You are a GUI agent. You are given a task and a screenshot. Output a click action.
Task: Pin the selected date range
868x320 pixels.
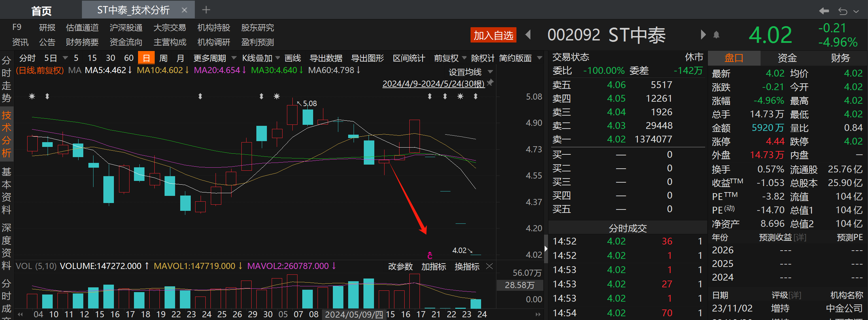490,83
